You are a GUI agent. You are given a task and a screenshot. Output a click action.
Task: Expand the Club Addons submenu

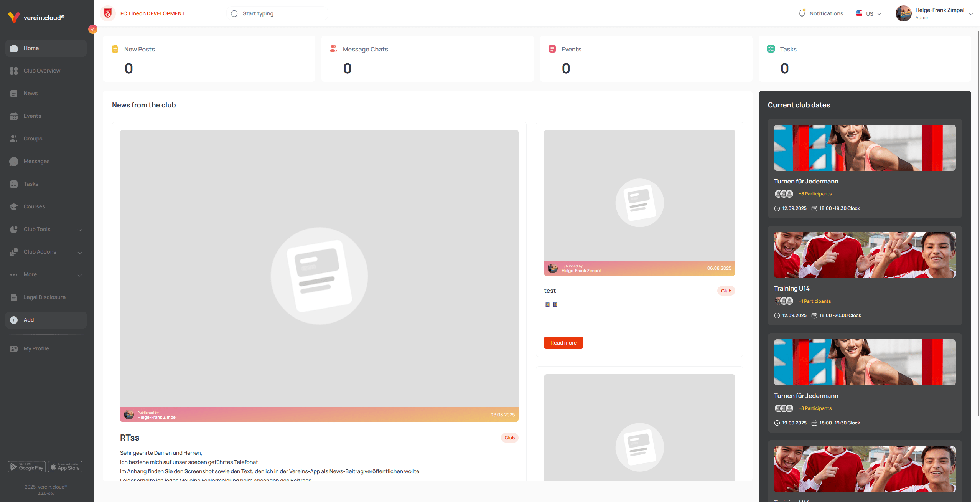[80, 253]
